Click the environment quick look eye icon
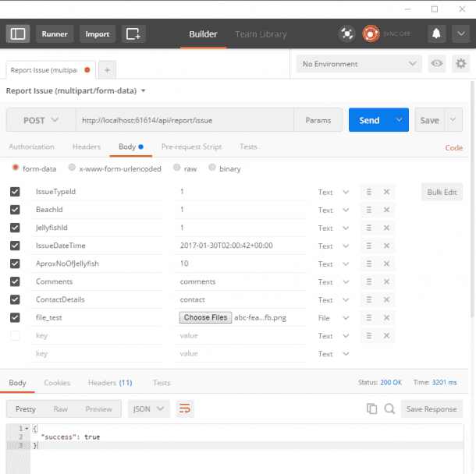 point(437,64)
